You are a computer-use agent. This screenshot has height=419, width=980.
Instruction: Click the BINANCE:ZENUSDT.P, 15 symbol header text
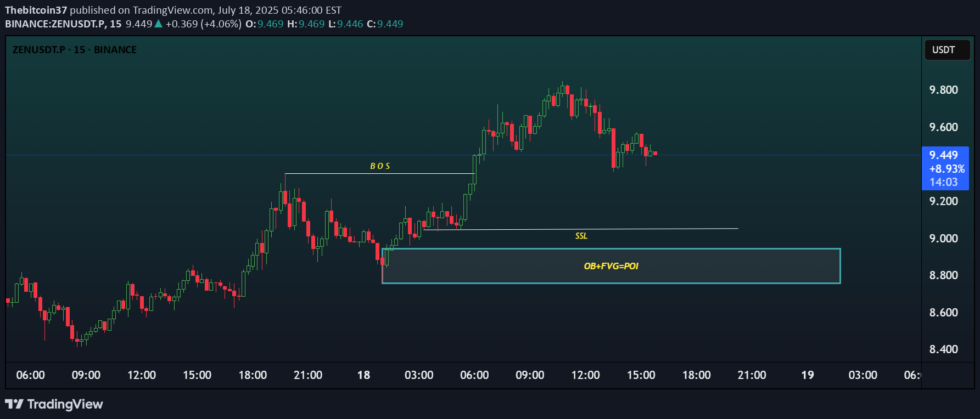[x=63, y=24]
